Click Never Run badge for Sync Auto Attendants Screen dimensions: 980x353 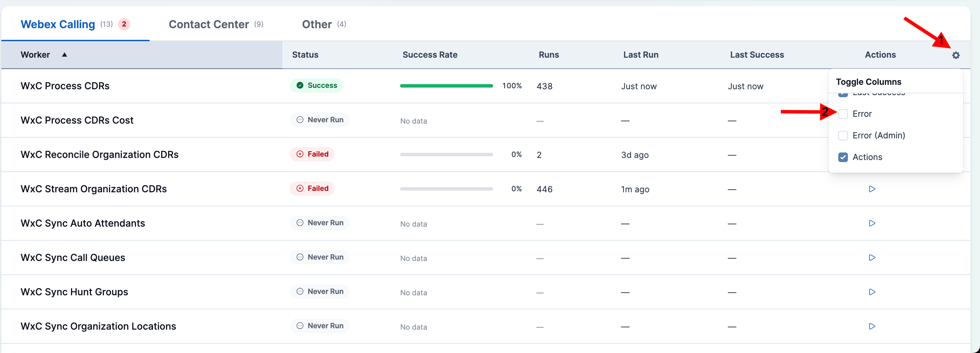pyautogui.click(x=319, y=223)
